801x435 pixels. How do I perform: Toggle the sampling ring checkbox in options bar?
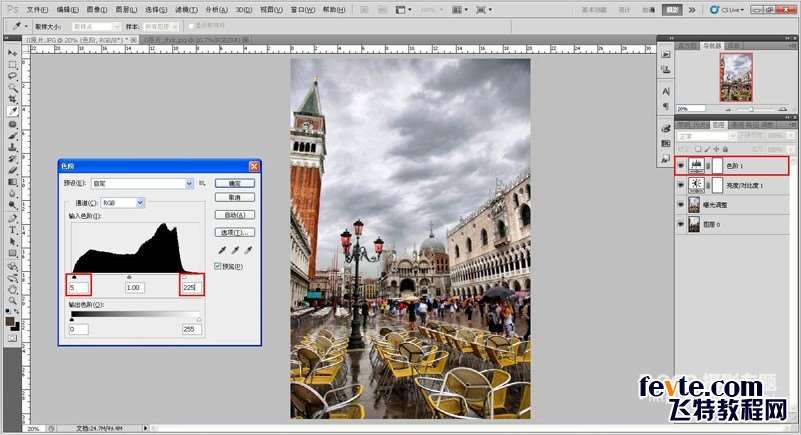pos(191,26)
